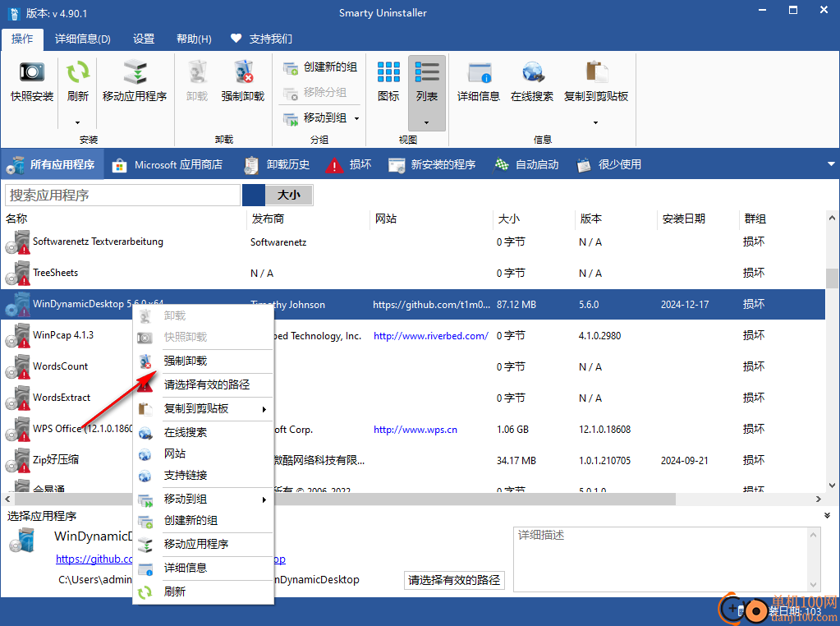Screen dimensions: 840x626
Task: Expand the category bar overflow arrow
Action: coord(831,164)
